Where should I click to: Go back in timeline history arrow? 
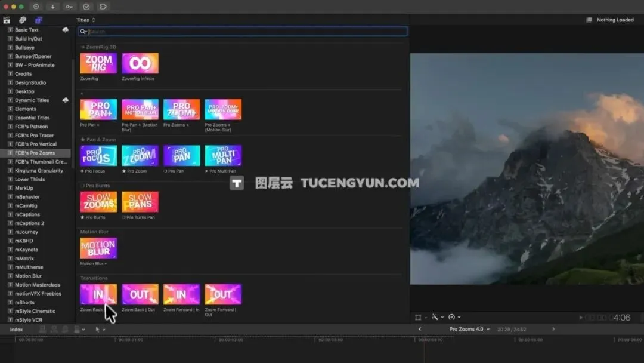click(x=420, y=329)
